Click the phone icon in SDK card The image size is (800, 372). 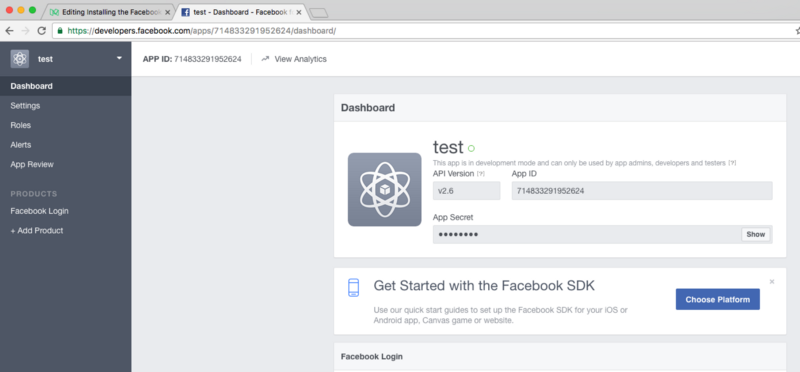click(353, 287)
